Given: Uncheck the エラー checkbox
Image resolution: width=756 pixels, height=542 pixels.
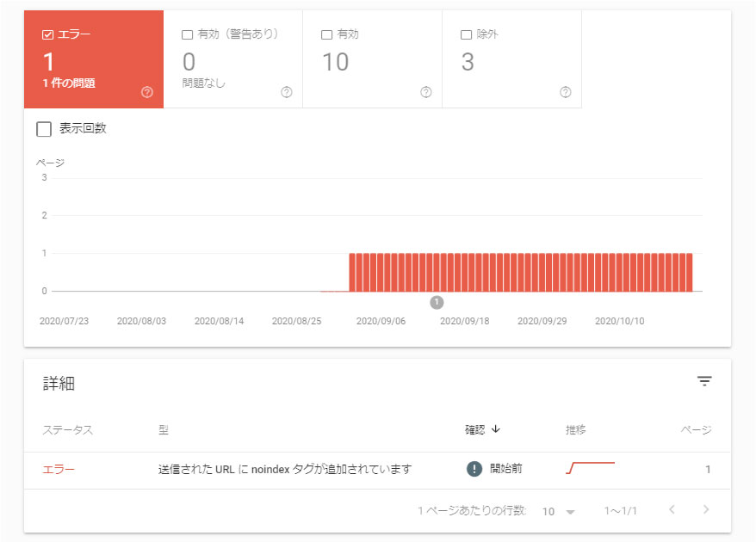Looking at the screenshot, I should pos(47,34).
